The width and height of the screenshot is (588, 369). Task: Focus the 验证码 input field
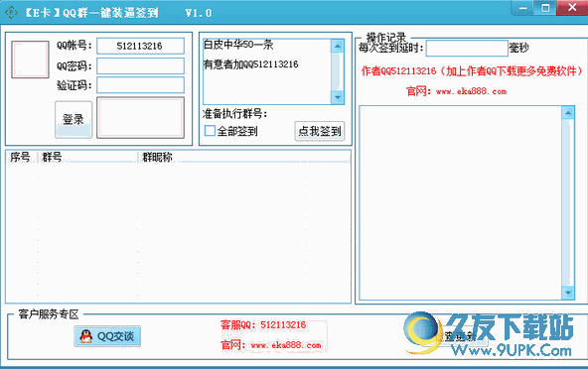140,85
